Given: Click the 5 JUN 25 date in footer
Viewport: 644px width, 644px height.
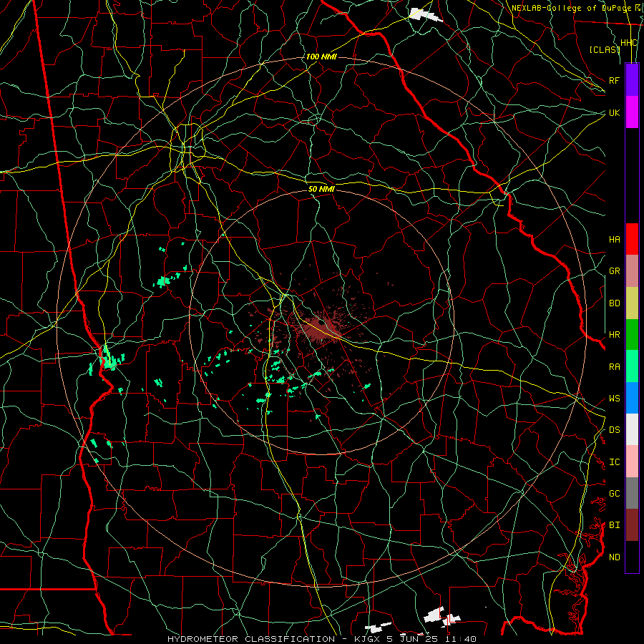Looking at the screenshot, I should pos(412,639).
